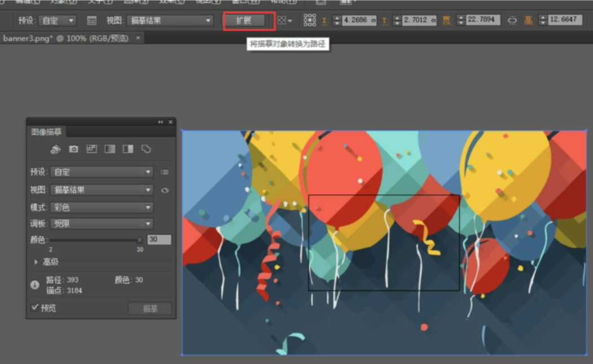The image size is (593, 364).
Task: Click the slider minimum label 2
Action: point(51,250)
